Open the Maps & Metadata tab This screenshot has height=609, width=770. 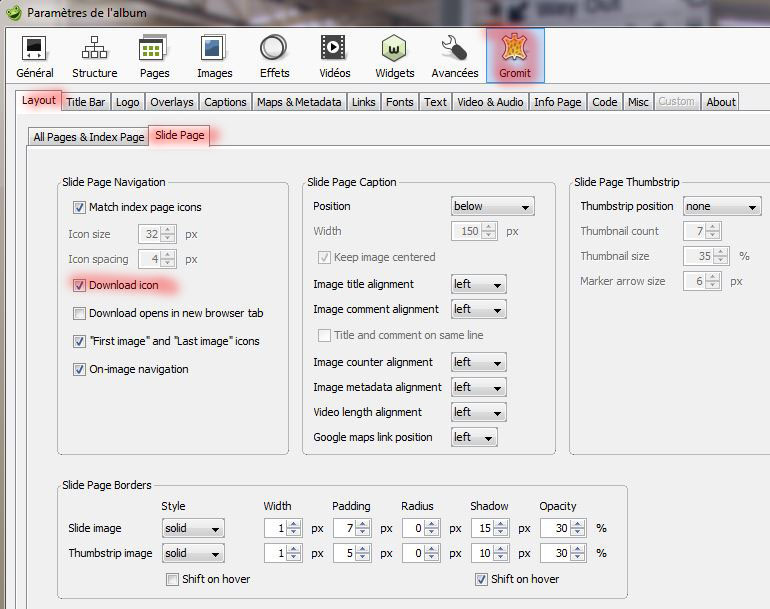pos(299,102)
